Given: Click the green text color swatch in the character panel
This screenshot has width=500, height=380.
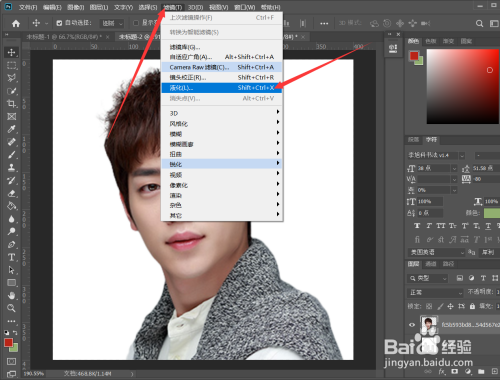Looking at the screenshot, I should (x=492, y=213).
